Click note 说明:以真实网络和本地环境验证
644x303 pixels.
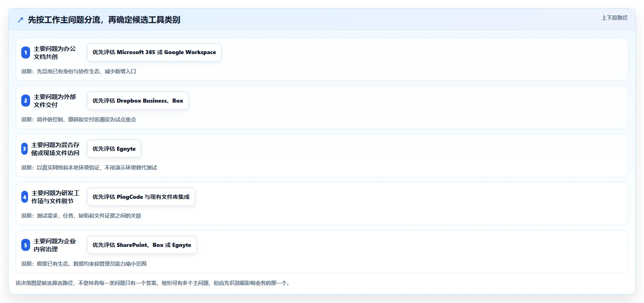[x=89, y=168]
